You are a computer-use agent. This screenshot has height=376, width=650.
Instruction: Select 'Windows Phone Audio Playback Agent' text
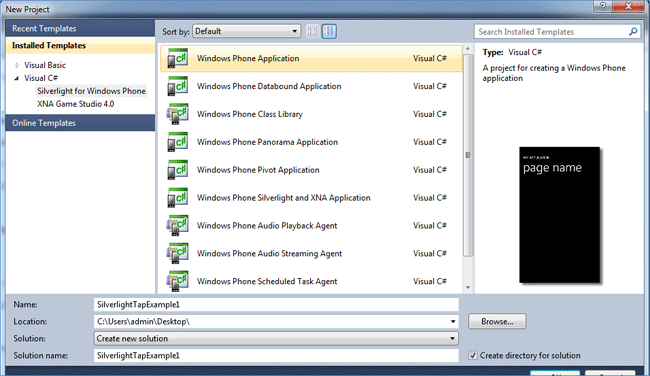click(x=267, y=226)
